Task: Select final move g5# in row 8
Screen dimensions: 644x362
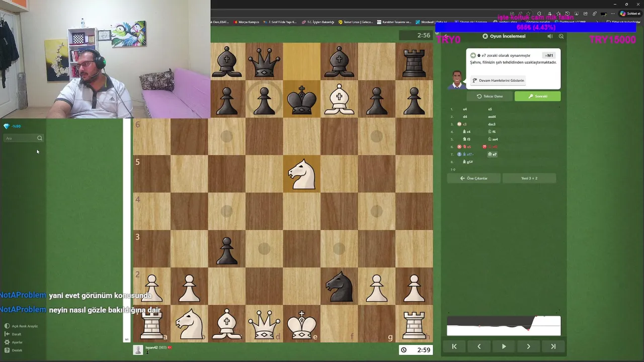Action: 468,162
